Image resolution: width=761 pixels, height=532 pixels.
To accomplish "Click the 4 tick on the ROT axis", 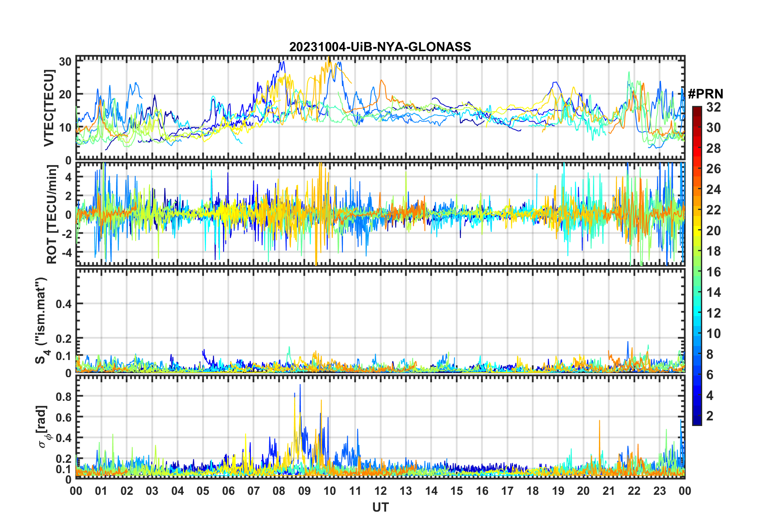I will [x=69, y=177].
